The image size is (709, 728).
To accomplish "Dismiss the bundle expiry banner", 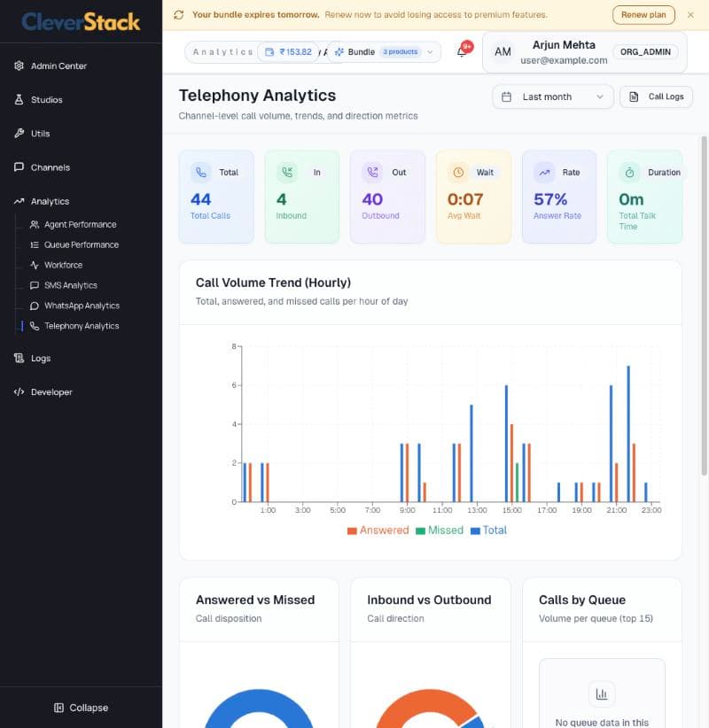I will (x=690, y=15).
